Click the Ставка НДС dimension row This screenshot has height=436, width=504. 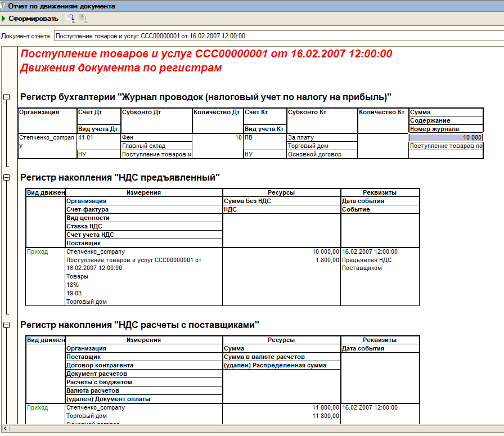(143, 226)
